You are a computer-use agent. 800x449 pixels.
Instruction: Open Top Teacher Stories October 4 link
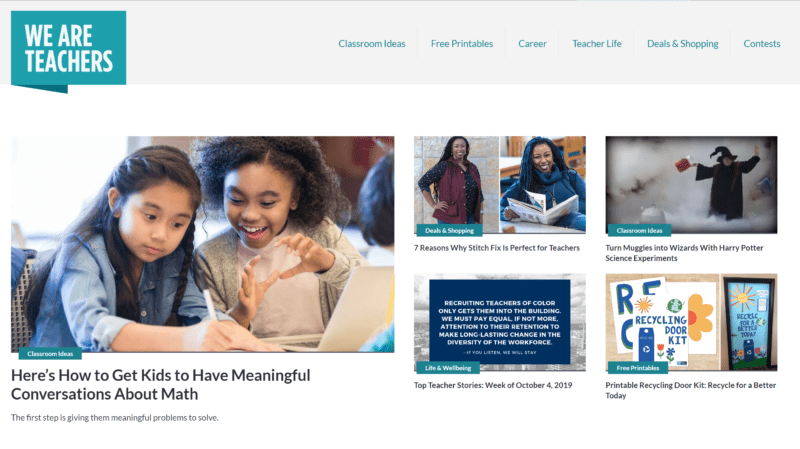tap(493, 385)
